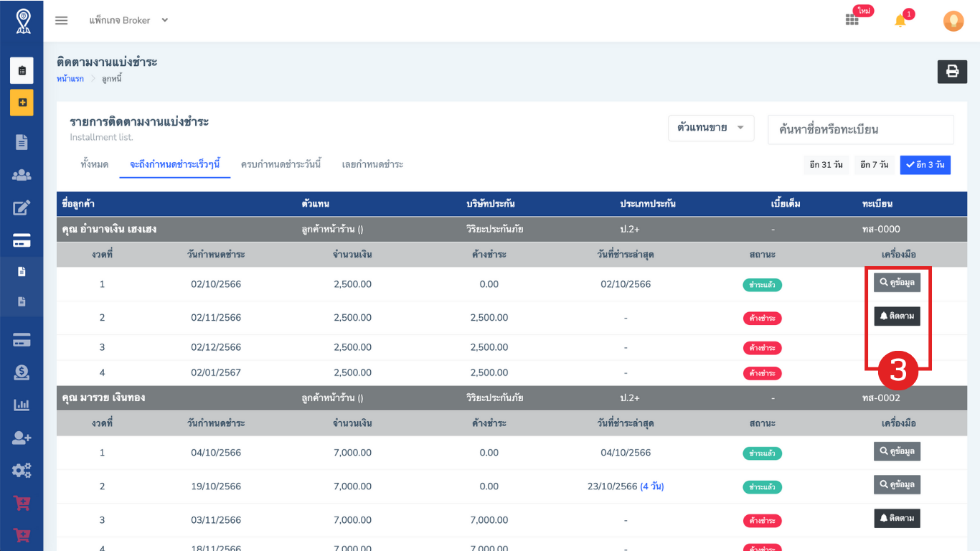Screen dimensions: 980x551
Task: Click the page title ติดตามงานแบ่งชำระ
Action: click(107, 62)
